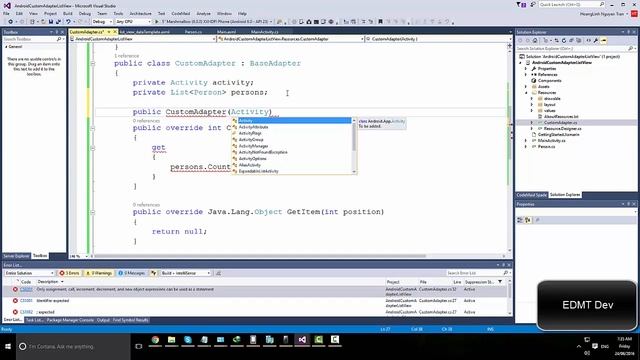The height and width of the screenshot is (360, 640).
Task: Open Properties wrench icon in Solution Explorer toolbar
Action: 596,40
